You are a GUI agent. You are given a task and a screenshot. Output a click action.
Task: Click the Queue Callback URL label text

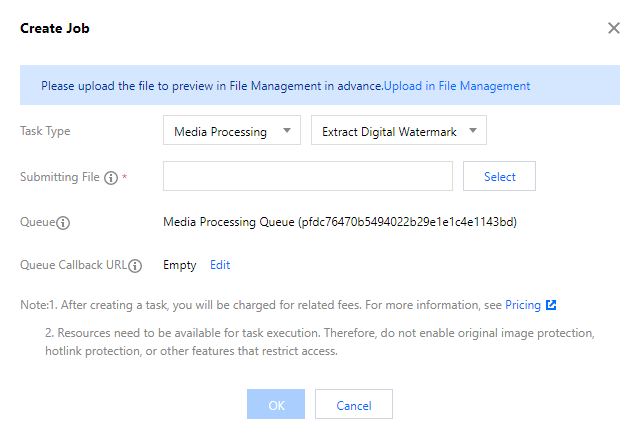click(x=73, y=266)
